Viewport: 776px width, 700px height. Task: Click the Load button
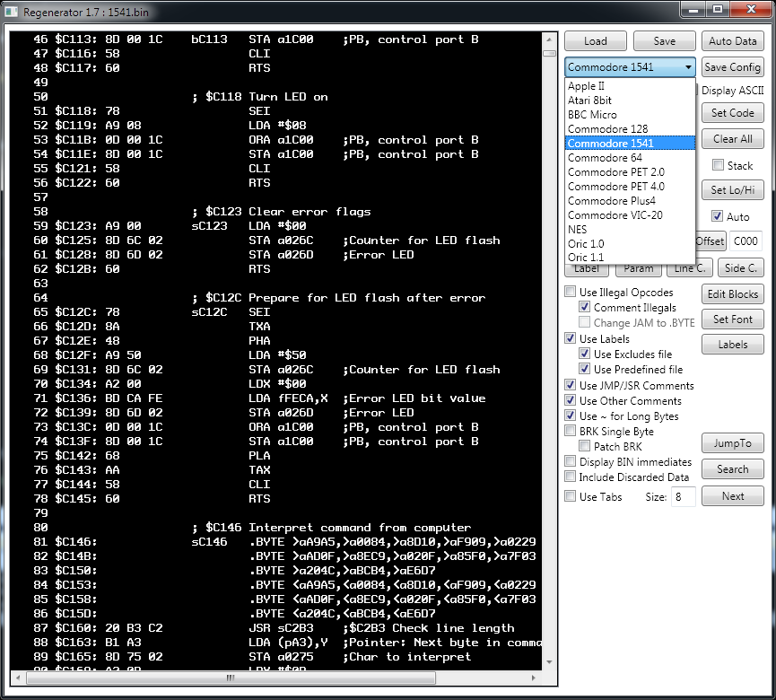point(596,41)
